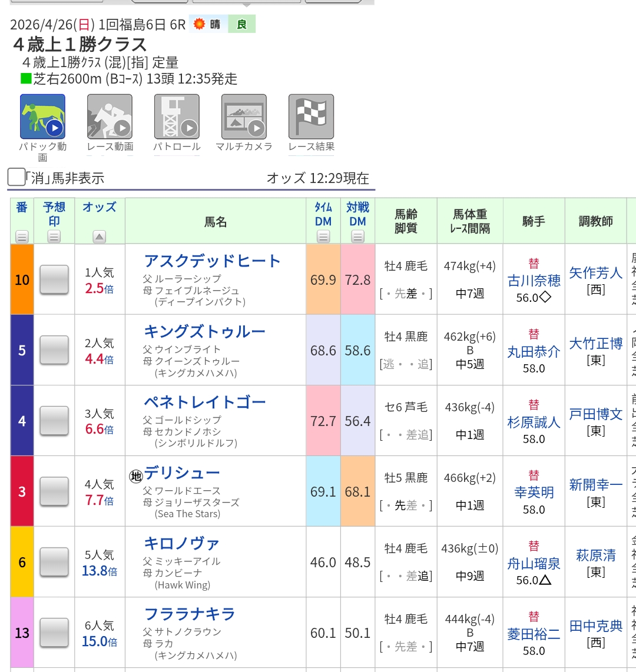
Task: Open the 番 column sort menu
Action: pos(22,237)
